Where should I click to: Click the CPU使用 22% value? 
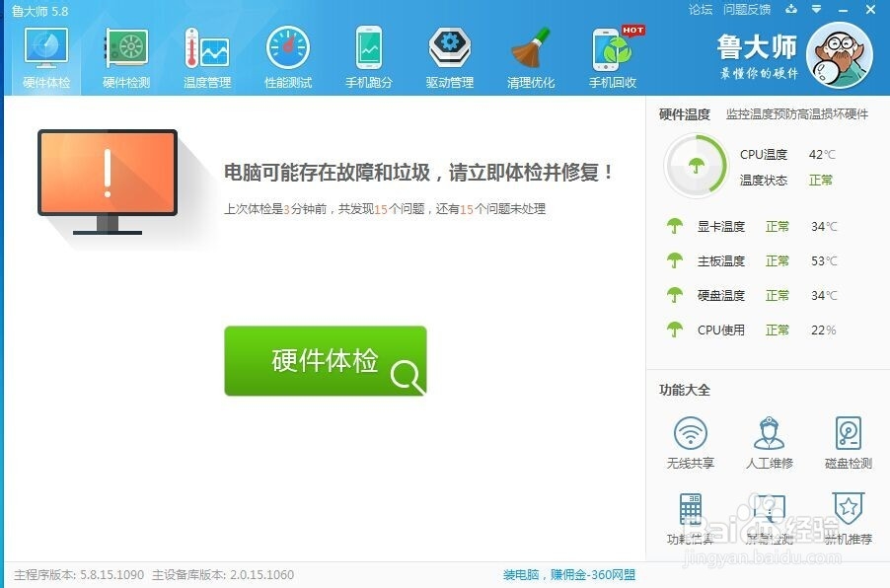(x=823, y=330)
